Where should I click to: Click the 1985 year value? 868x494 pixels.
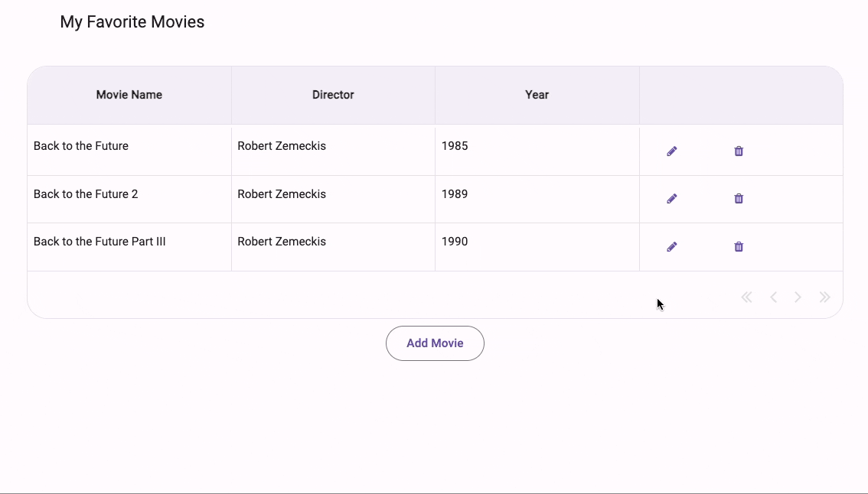[455, 145]
